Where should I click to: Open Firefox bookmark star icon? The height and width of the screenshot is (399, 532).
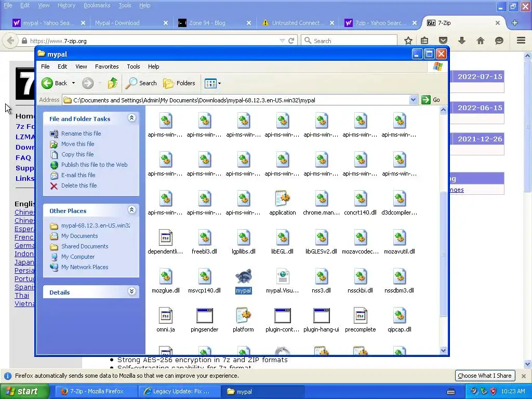tap(408, 41)
